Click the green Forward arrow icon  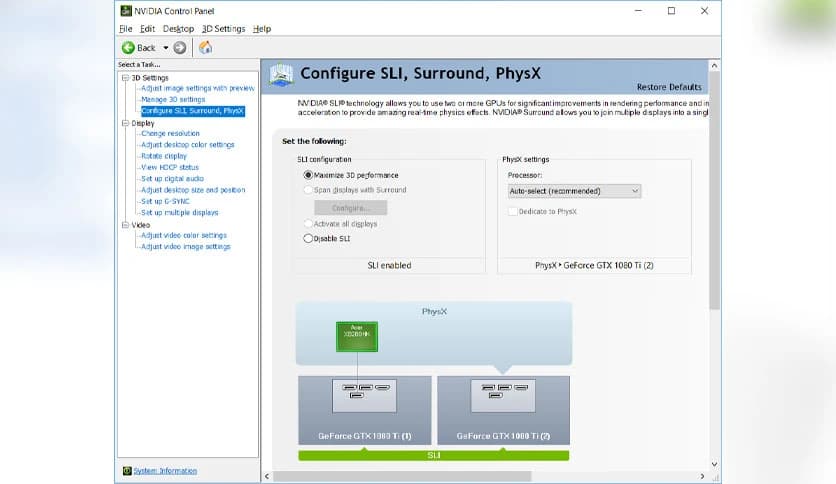180,47
